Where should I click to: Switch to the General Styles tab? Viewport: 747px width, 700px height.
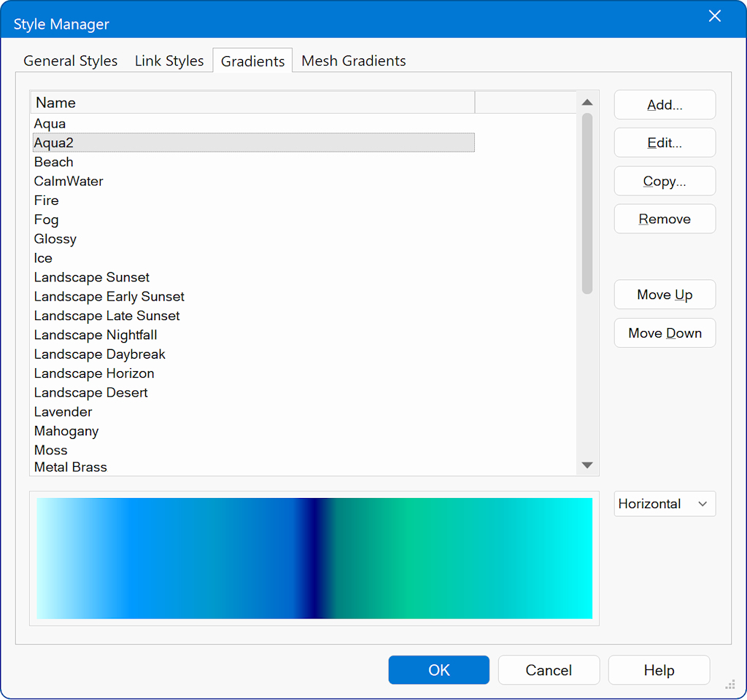pyautogui.click(x=70, y=61)
